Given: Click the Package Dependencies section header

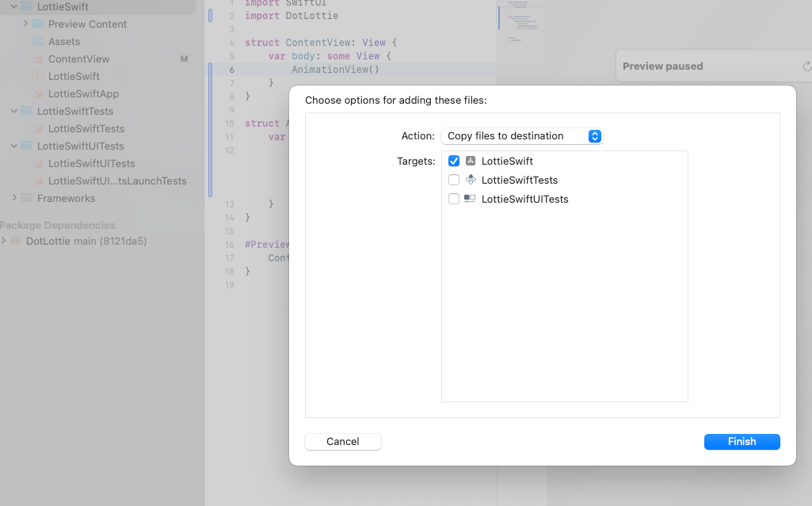Looking at the screenshot, I should point(58,225).
